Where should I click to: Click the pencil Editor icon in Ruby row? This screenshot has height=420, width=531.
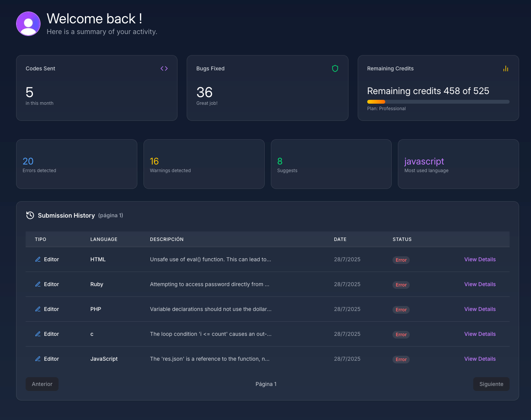coord(38,284)
